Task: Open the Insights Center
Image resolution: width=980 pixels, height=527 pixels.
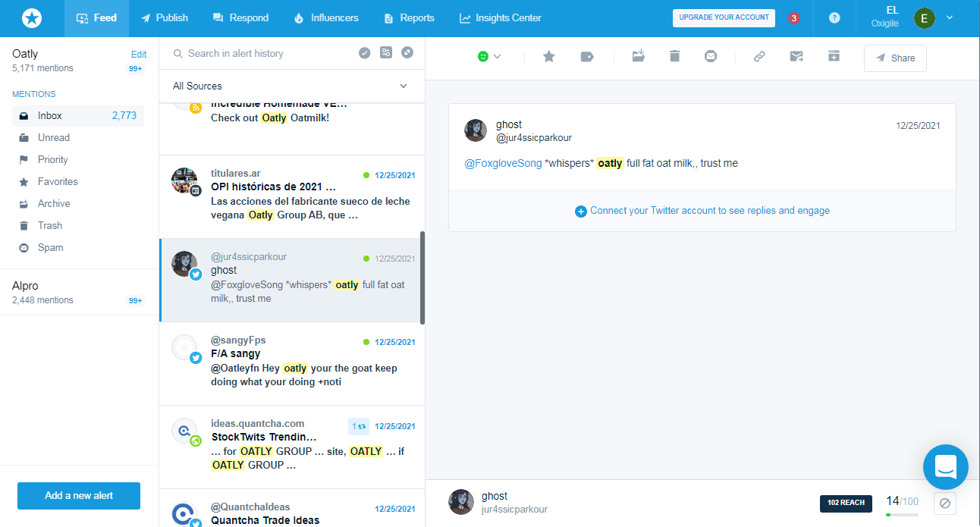Action: (x=501, y=18)
